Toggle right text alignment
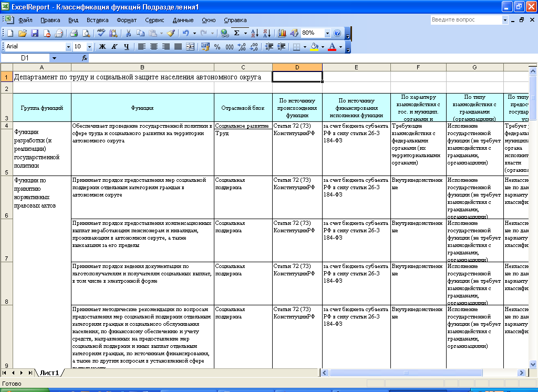This screenshot has width=538, height=392. (x=166, y=47)
